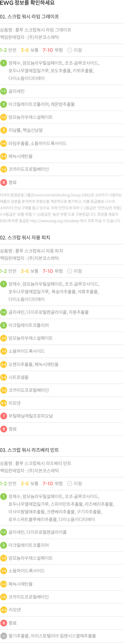
Task: Select the 리날룰, 헥실신남알 ingredient text
Action: pos(26,130)
